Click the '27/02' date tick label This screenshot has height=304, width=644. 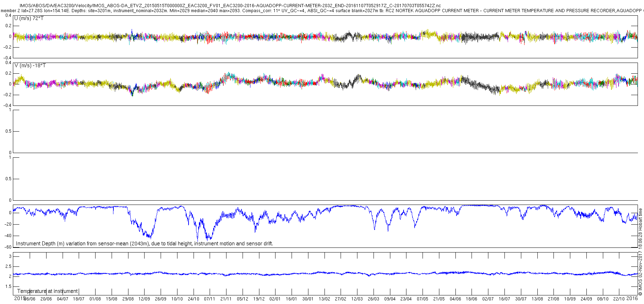pos(341,299)
